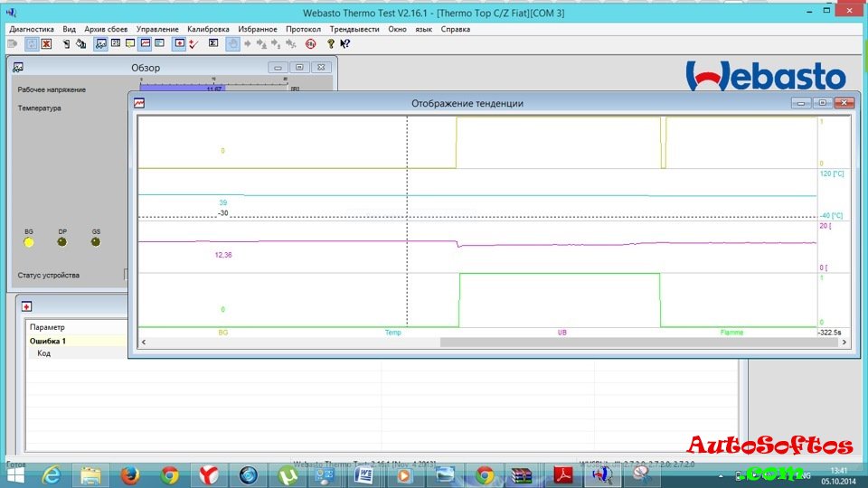Open Firefox from taskbar
This screenshot has height=488, width=868.
130,475
